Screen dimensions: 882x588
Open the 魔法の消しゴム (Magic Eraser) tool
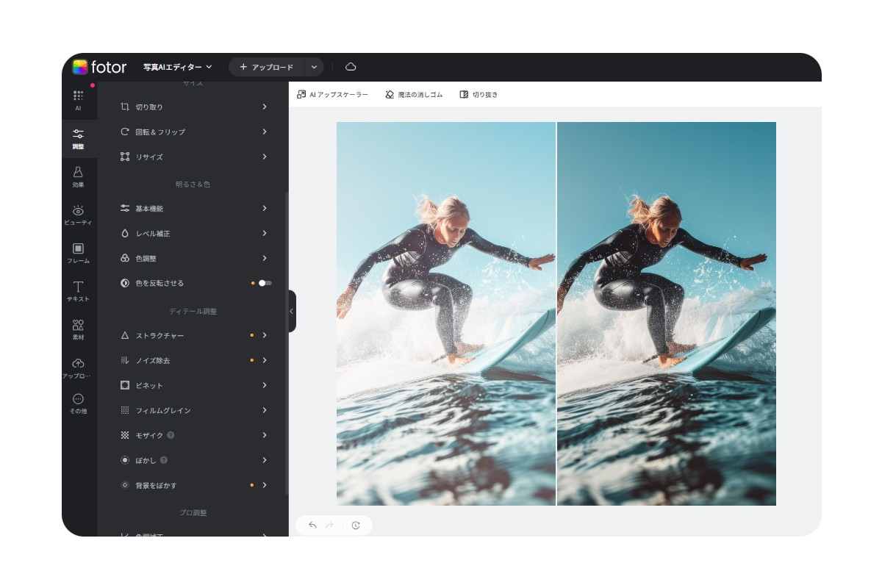(x=412, y=94)
